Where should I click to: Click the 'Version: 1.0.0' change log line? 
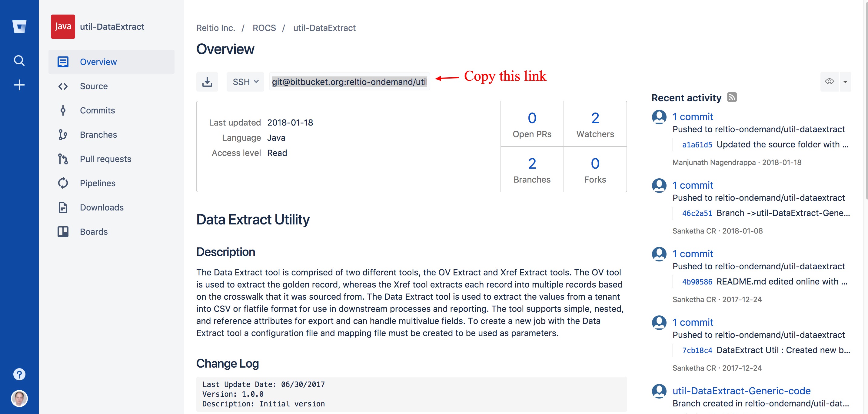233,394
